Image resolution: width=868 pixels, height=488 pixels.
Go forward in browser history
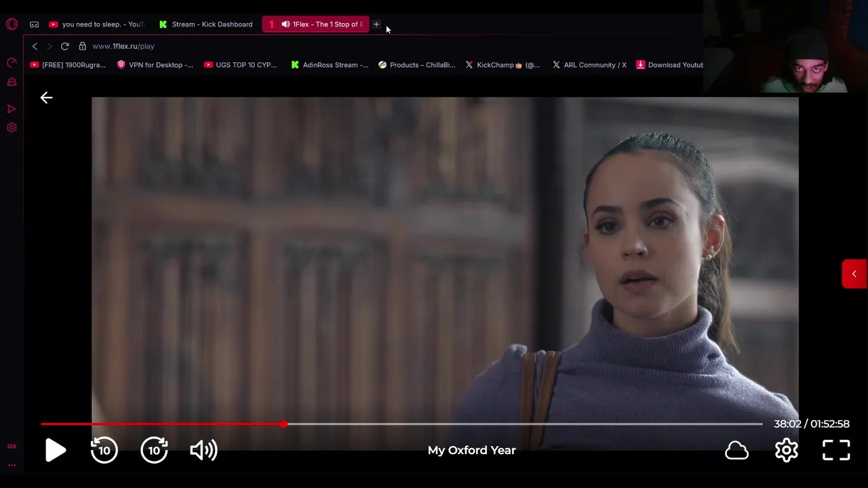[x=50, y=46]
